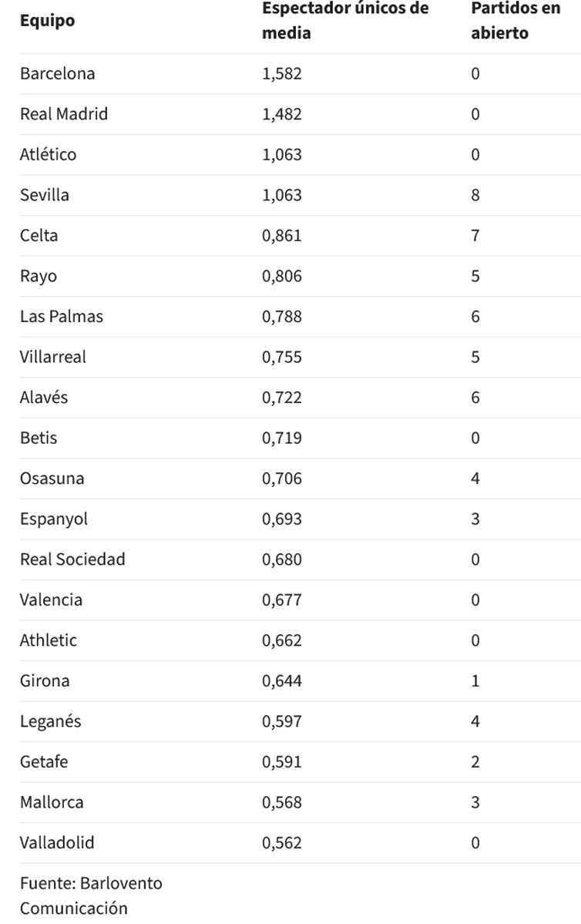The width and height of the screenshot is (581, 924).
Task: Select Atlético's 1,063 viewer value
Action: coord(282,154)
